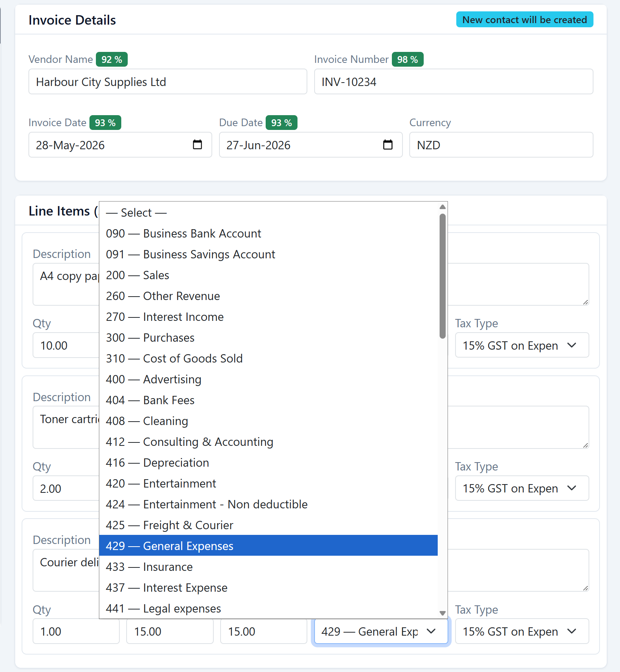Choose 424 — Entertainment - Non deductible
The height and width of the screenshot is (672, 620).
(268, 504)
